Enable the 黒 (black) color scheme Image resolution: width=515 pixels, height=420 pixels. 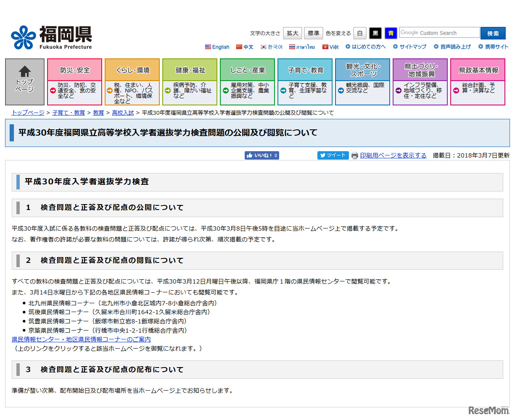coord(375,33)
